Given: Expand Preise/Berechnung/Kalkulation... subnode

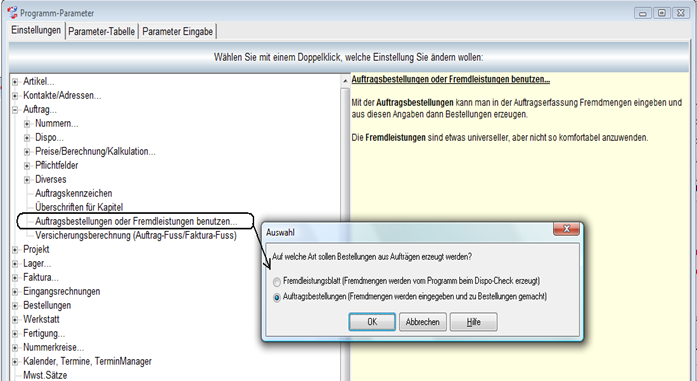Looking at the screenshot, I should point(27,152).
